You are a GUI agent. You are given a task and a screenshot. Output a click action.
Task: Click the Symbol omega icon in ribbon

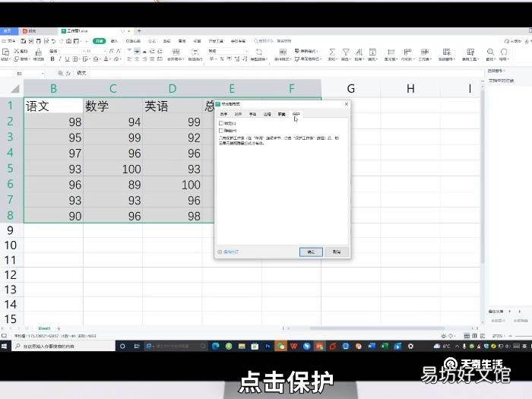504,52
